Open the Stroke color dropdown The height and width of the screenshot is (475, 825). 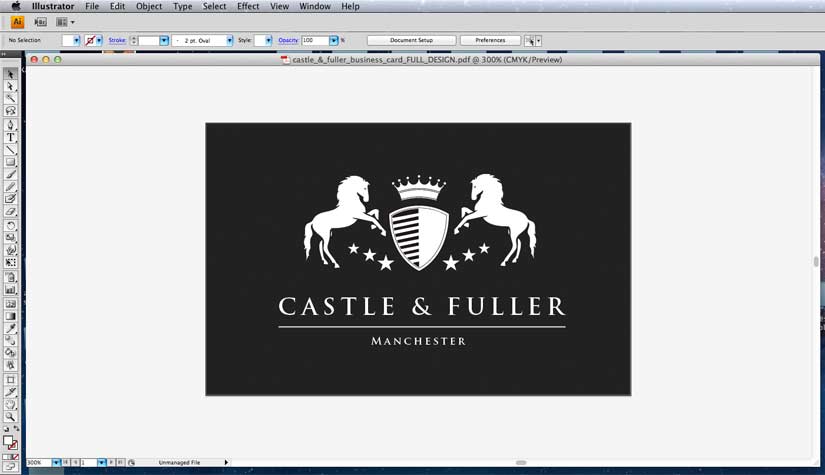point(99,41)
